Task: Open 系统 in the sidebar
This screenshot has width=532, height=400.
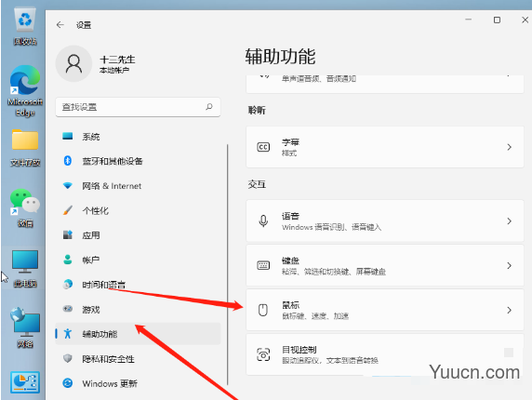Action: [138, 137]
